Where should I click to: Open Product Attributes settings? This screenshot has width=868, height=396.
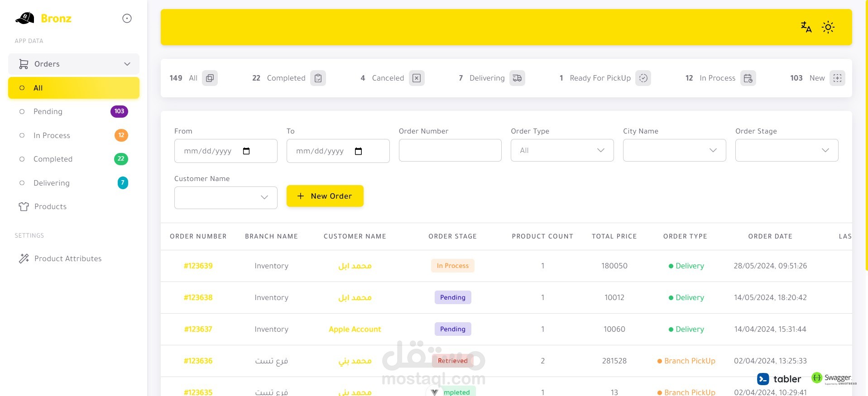74,258
